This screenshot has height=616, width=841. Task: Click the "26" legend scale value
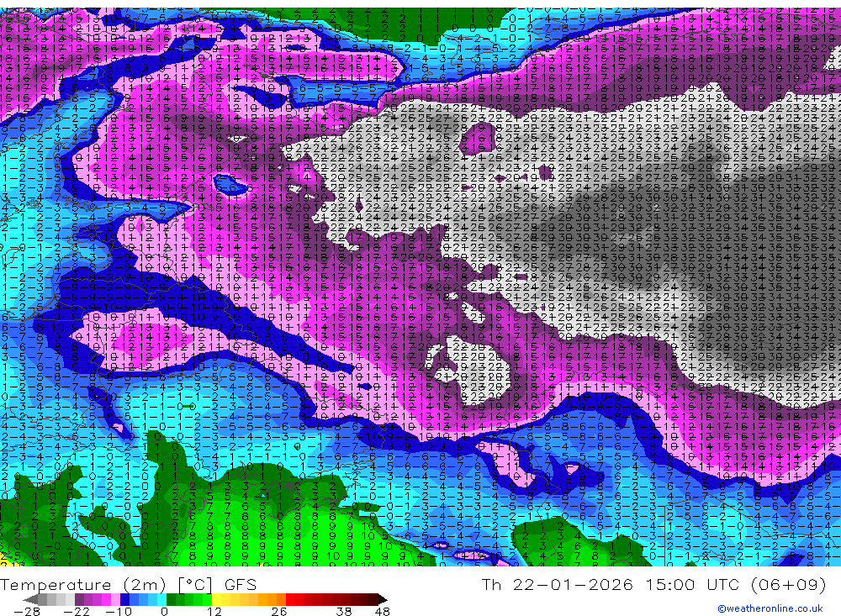(x=279, y=611)
